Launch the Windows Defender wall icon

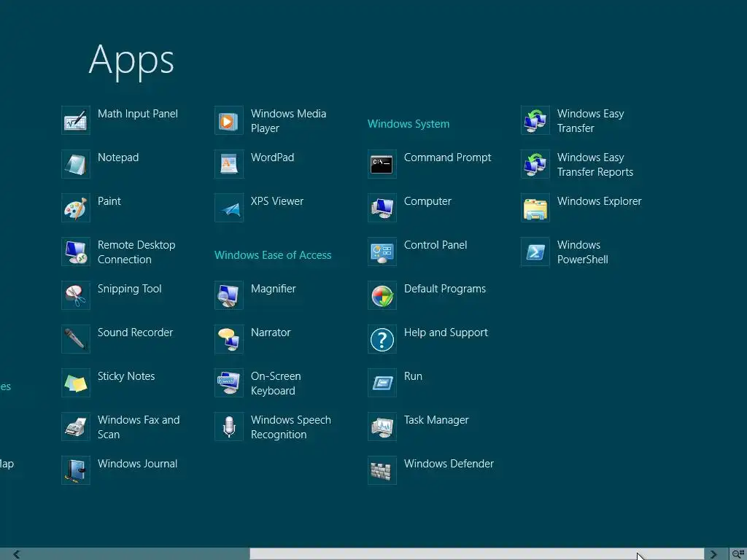(382, 471)
